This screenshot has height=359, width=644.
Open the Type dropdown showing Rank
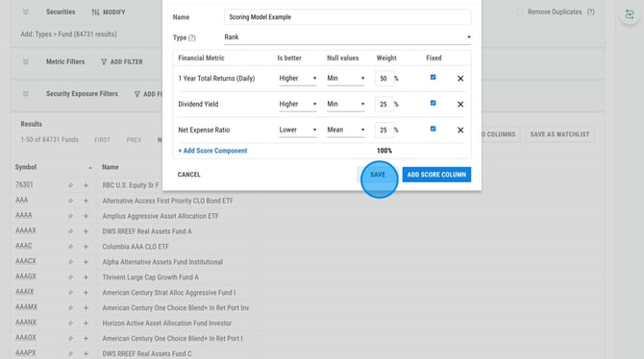(347, 37)
